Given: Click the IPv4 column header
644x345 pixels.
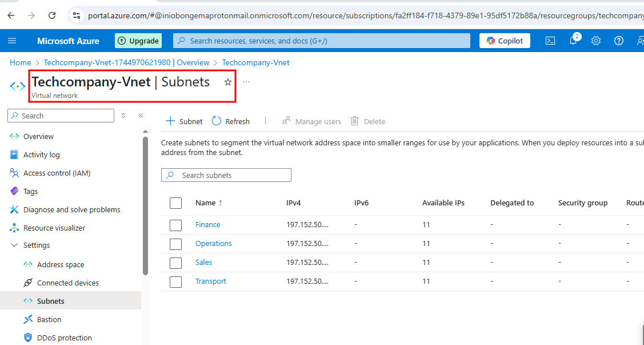Looking at the screenshot, I should pyautogui.click(x=294, y=203).
